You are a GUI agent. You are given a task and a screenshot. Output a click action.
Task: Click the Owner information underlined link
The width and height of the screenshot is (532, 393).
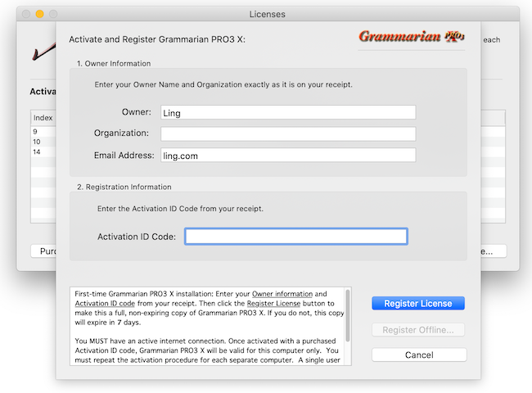(282, 294)
